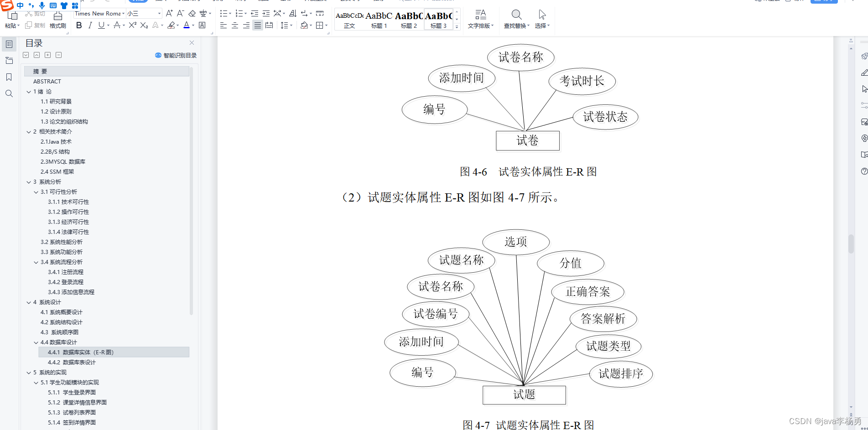Click the strikethrough A icon

(117, 26)
